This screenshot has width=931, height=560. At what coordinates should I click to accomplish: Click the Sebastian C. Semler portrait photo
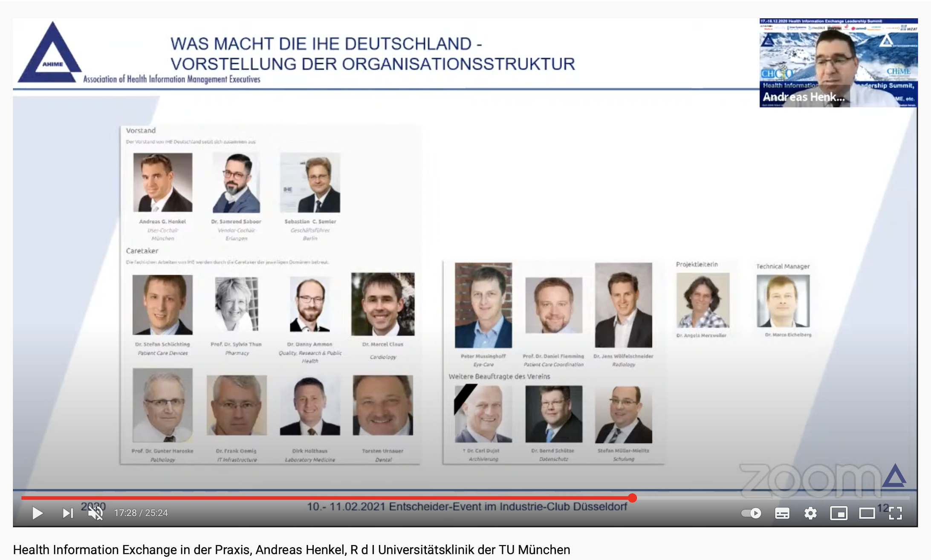click(310, 182)
